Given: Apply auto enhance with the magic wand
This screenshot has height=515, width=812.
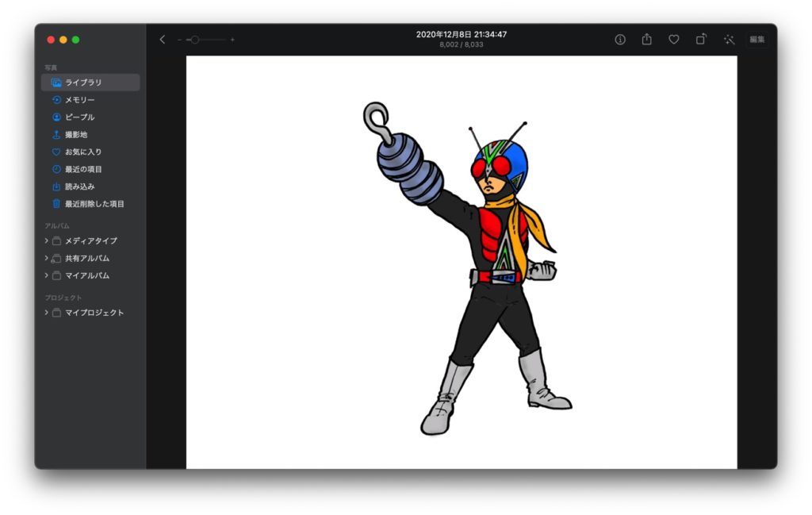Looking at the screenshot, I should (x=730, y=40).
